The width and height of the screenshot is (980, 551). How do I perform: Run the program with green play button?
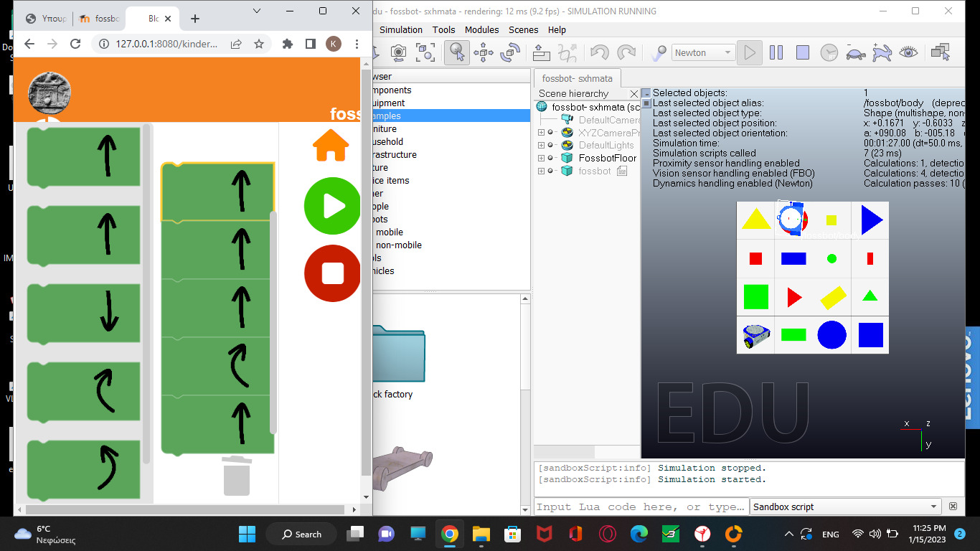click(332, 206)
